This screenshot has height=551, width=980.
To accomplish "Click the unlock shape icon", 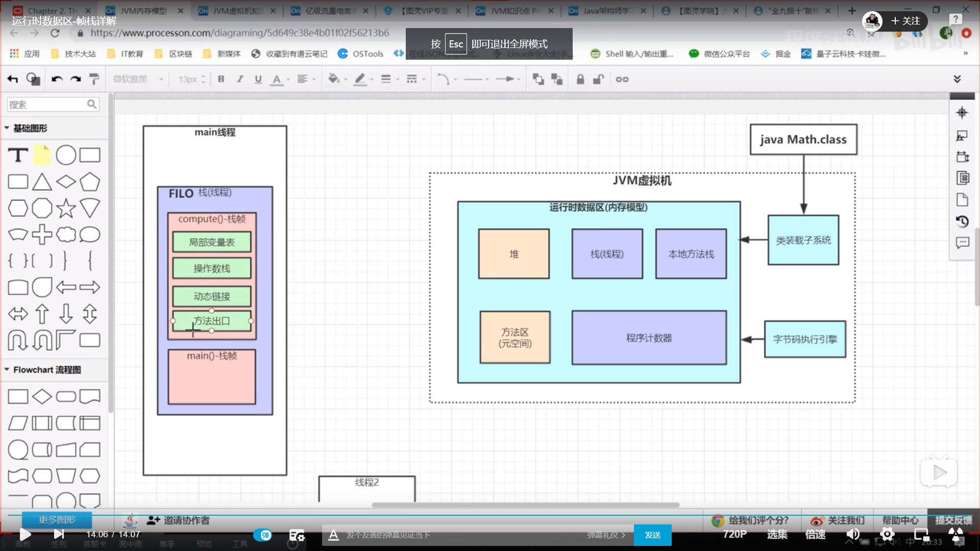I will pos(598,79).
